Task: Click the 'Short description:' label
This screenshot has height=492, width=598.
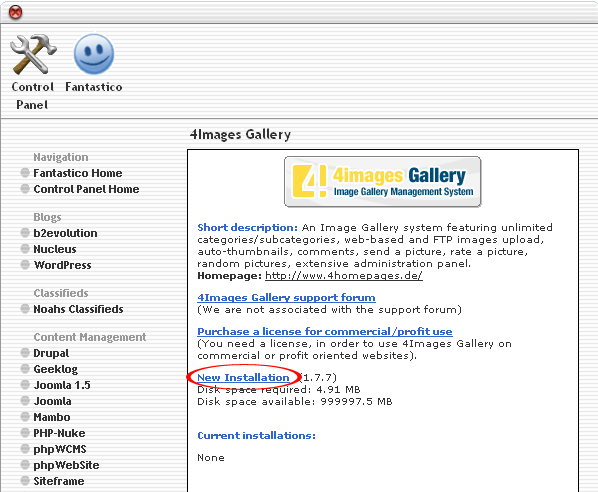Action: pos(248,228)
